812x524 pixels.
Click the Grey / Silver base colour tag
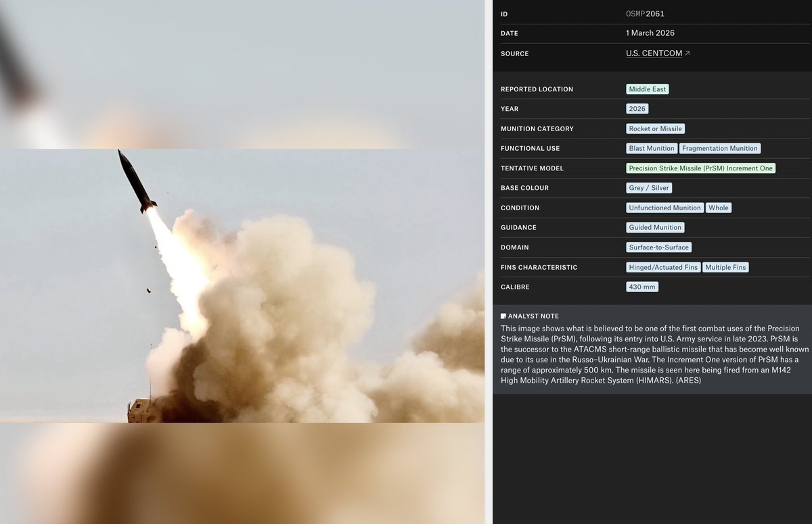click(x=648, y=187)
